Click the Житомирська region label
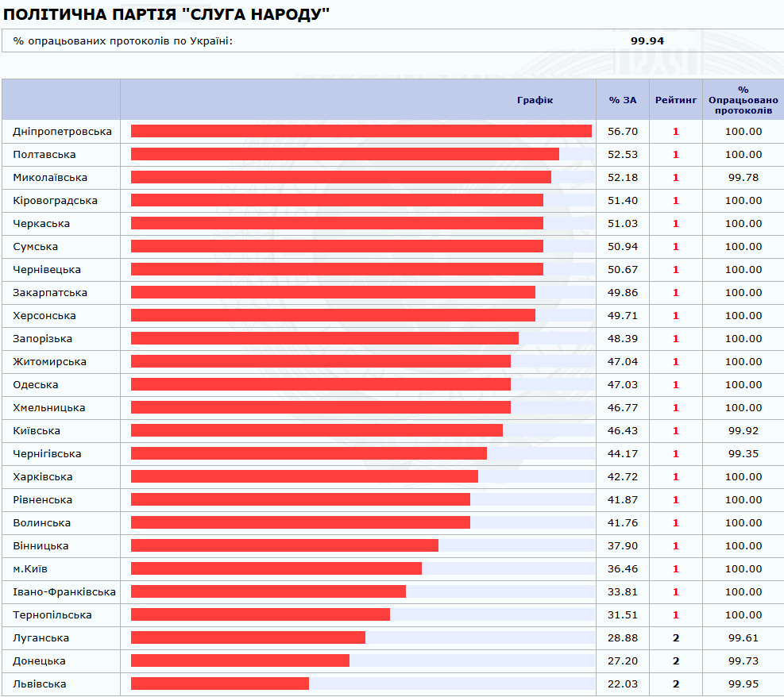784x697 pixels. [x=49, y=361]
